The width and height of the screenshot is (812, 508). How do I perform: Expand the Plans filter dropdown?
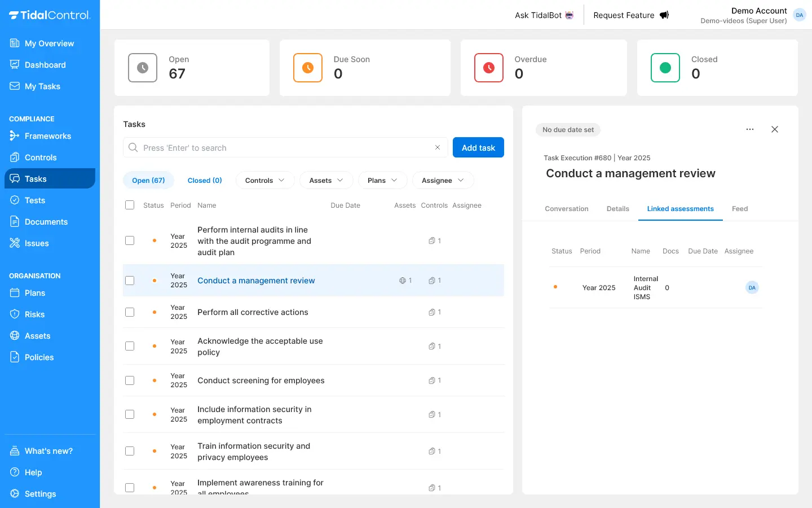click(x=382, y=181)
